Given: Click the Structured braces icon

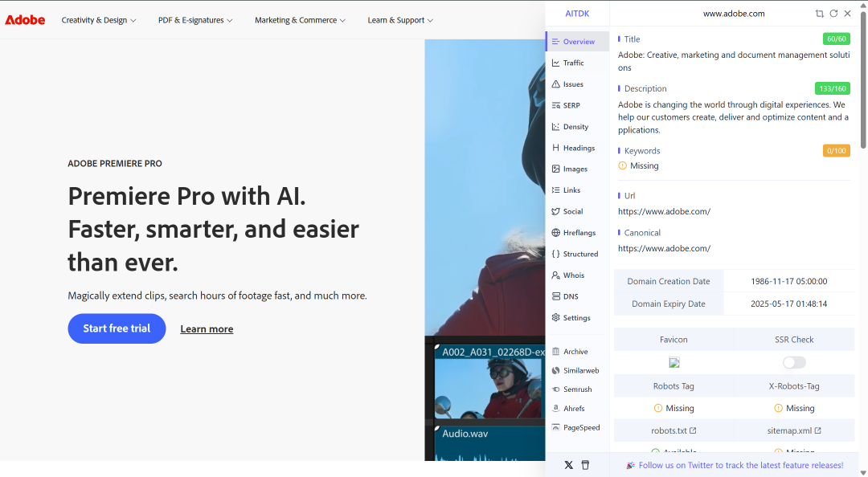Looking at the screenshot, I should [x=556, y=254].
